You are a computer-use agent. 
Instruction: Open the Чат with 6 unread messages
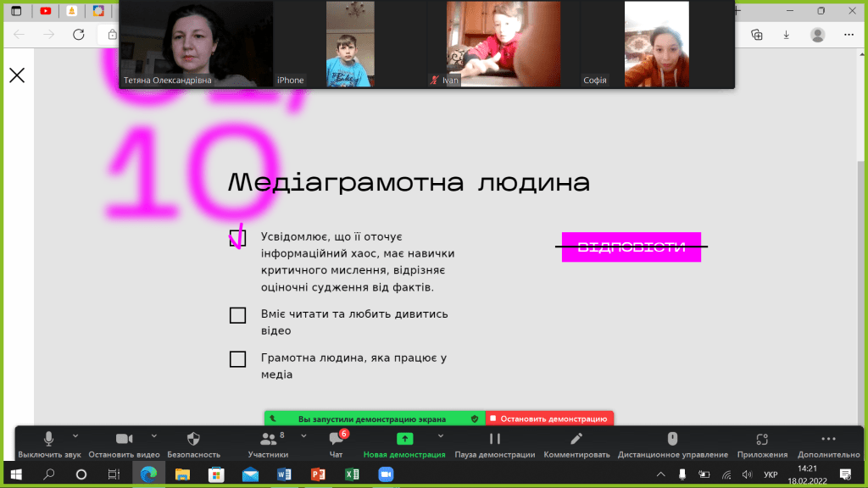point(336,439)
